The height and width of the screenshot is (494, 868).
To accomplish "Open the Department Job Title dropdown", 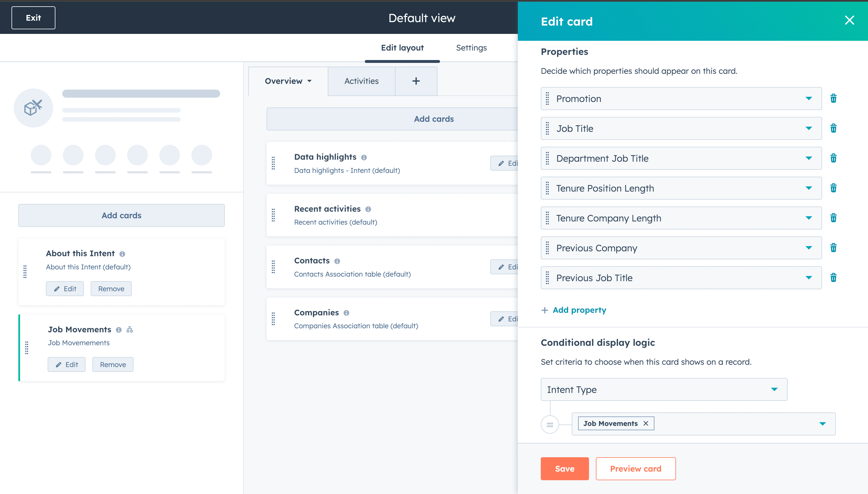I will point(809,158).
